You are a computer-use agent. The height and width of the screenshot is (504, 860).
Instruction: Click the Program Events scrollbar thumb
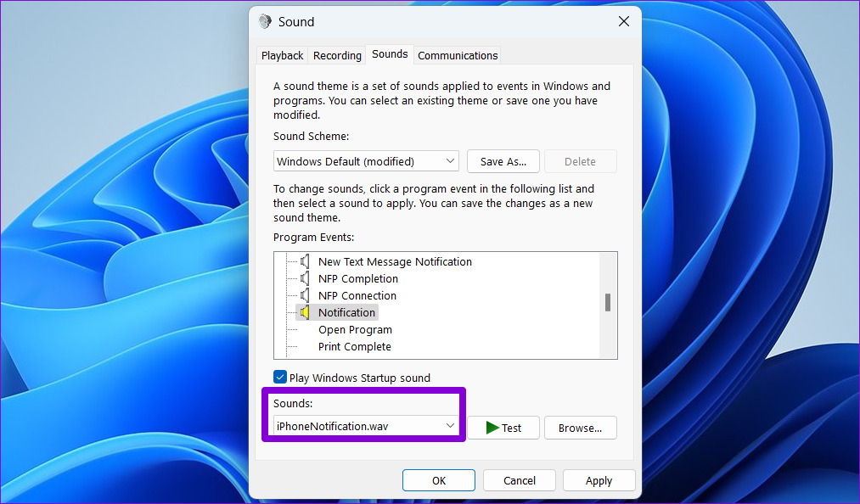pyautogui.click(x=608, y=302)
